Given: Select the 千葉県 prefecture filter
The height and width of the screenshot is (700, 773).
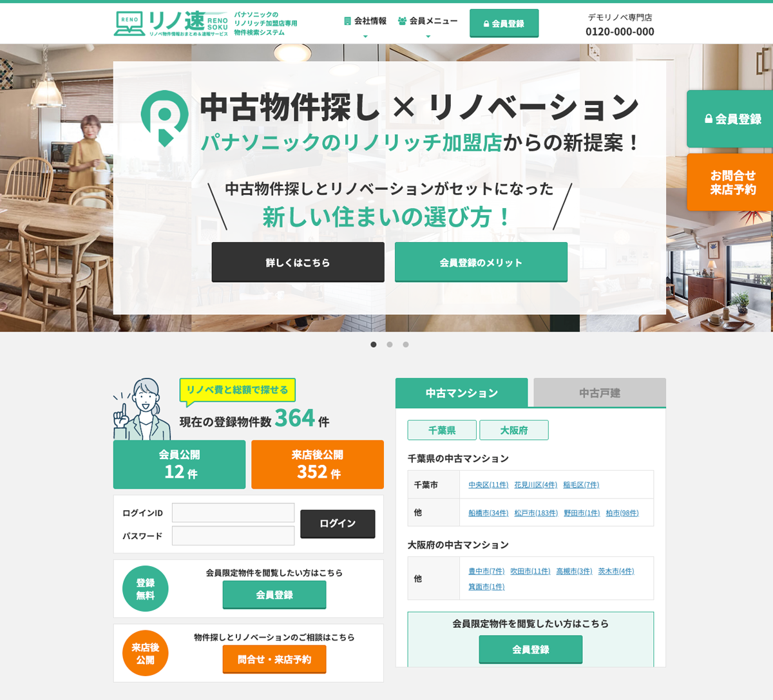Looking at the screenshot, I should pyautogui.click(x=442, y=430).
